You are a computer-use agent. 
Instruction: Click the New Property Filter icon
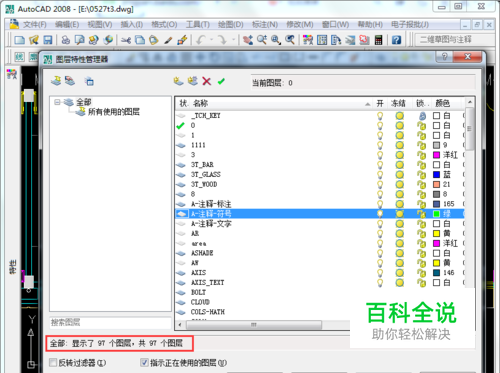click(56, 81)
